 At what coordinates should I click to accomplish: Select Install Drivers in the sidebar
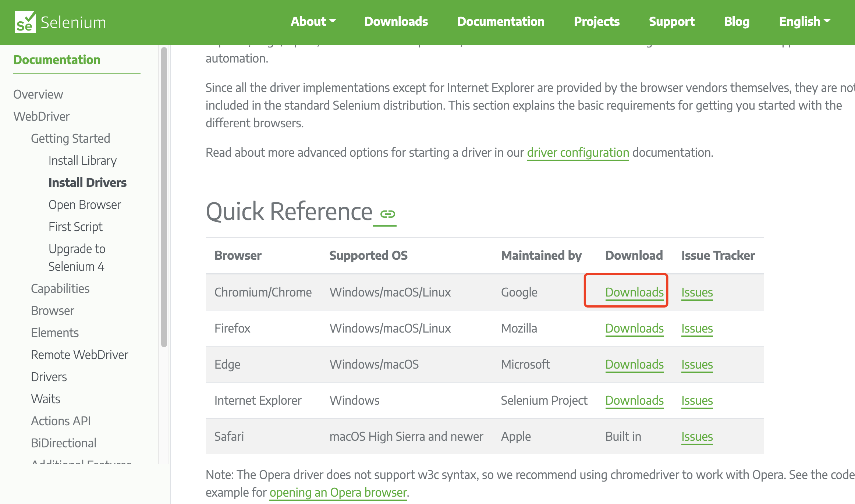point(88,182)
